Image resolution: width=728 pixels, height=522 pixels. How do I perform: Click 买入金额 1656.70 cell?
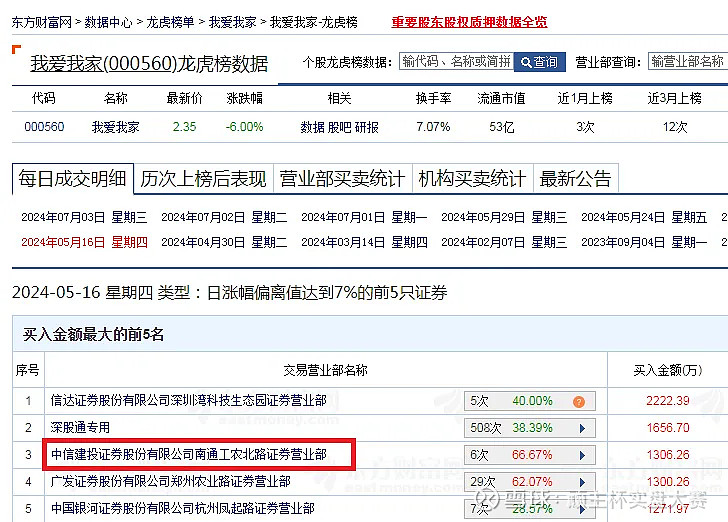[x=668, y=428]
